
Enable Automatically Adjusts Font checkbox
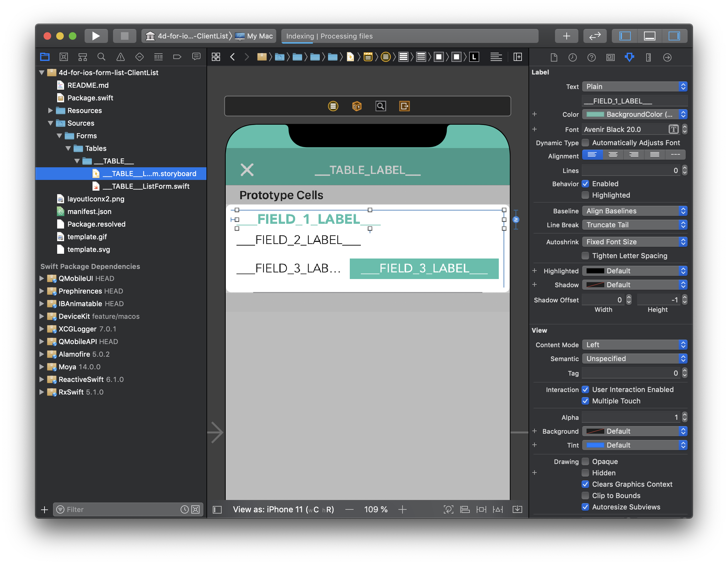click(x=585, y=143)
